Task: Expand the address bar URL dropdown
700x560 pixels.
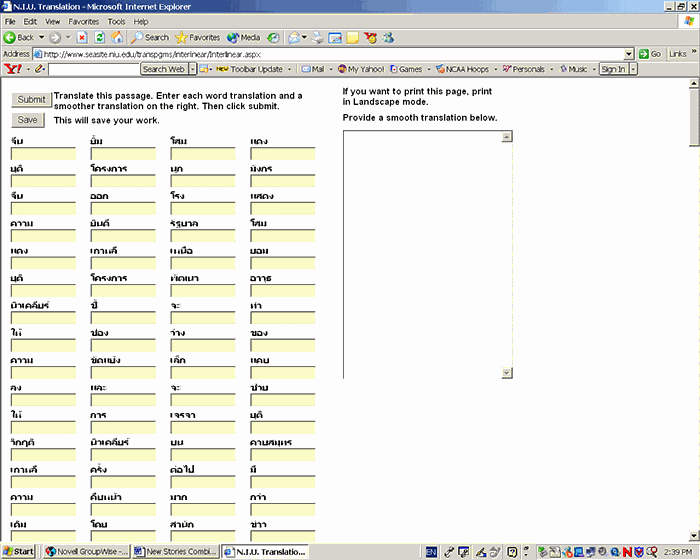Action: pos(629,54)
